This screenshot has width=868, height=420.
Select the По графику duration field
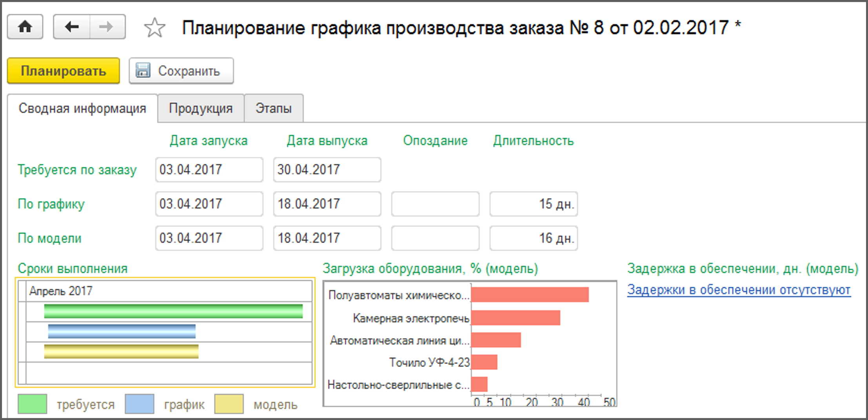pos(533,204)
